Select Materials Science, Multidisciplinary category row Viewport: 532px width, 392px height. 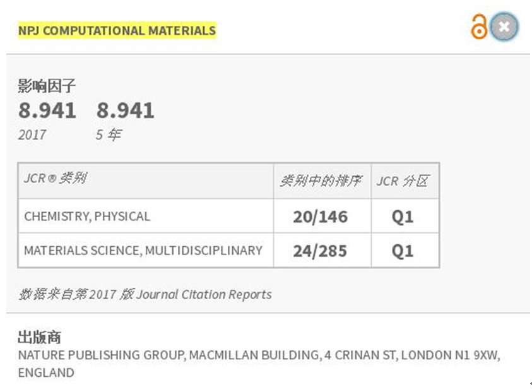pyautogui.click(x=228, y=251)
